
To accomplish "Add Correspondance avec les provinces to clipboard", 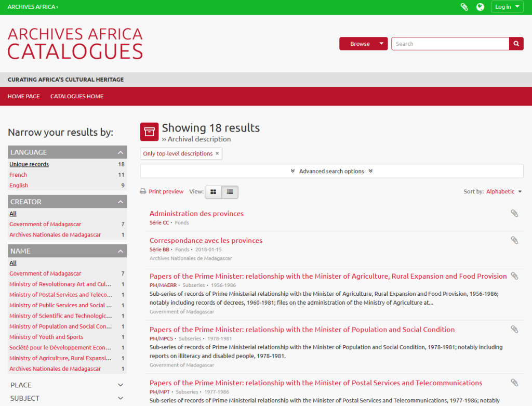I will 514,240.
